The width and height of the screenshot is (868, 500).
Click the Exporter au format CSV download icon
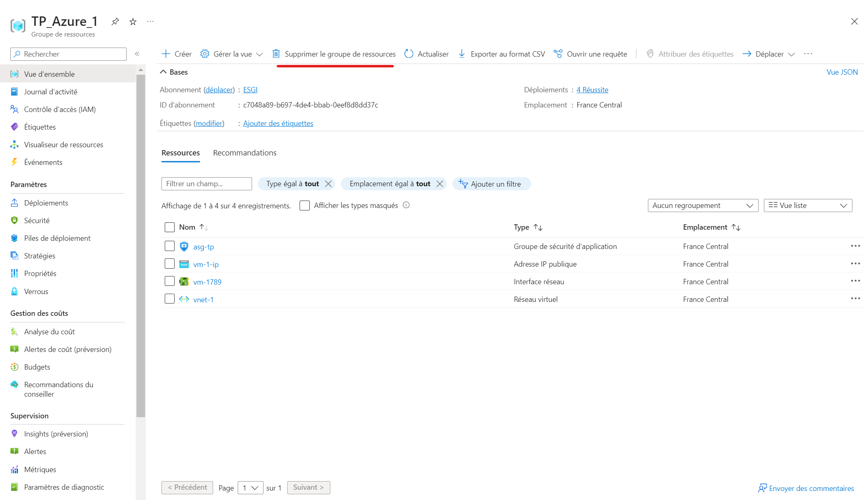pyautogui.click(x=462, y=54)
